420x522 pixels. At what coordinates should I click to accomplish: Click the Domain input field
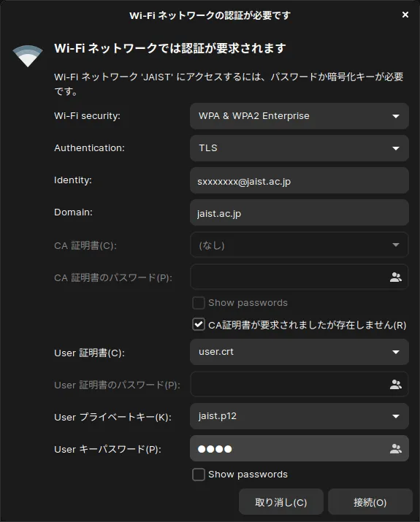299,212
